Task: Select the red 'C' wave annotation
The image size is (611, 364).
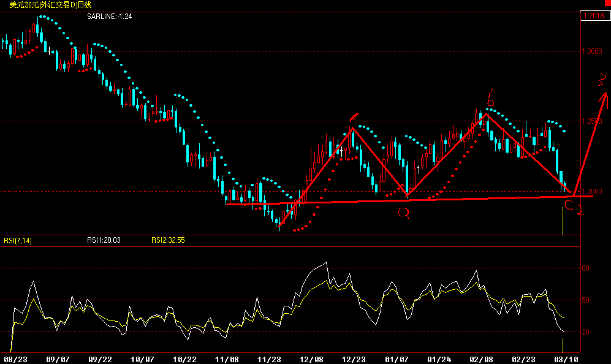Action: [x=569, y=204]
